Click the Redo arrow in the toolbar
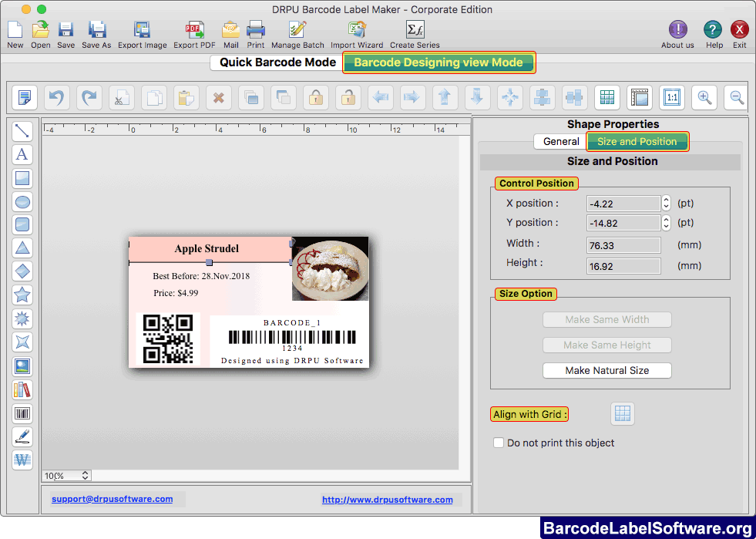The image size is (756, 539). (x=89, y=98)
